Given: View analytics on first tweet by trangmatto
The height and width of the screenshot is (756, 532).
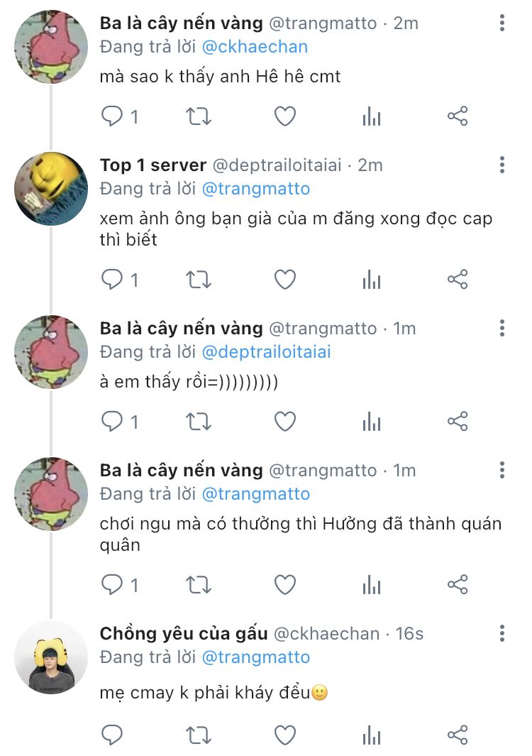Looking at the screenshot, I should [x=372, y=116].
